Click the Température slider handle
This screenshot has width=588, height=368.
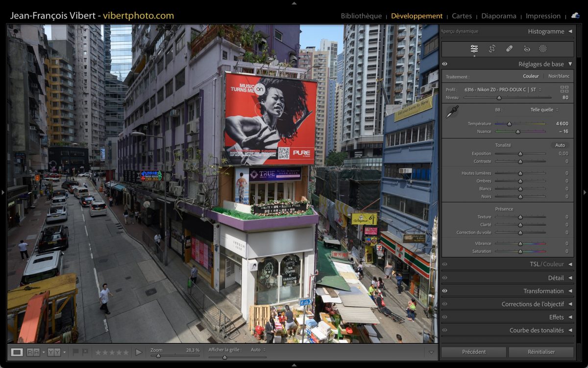[509, 124]
